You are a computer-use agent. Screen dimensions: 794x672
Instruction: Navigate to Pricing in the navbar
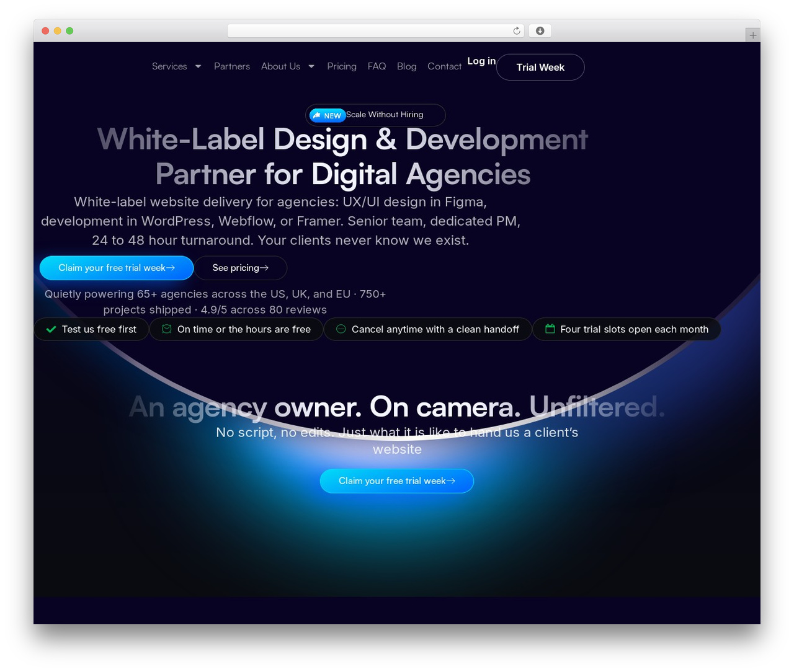(x=342, y=66)
